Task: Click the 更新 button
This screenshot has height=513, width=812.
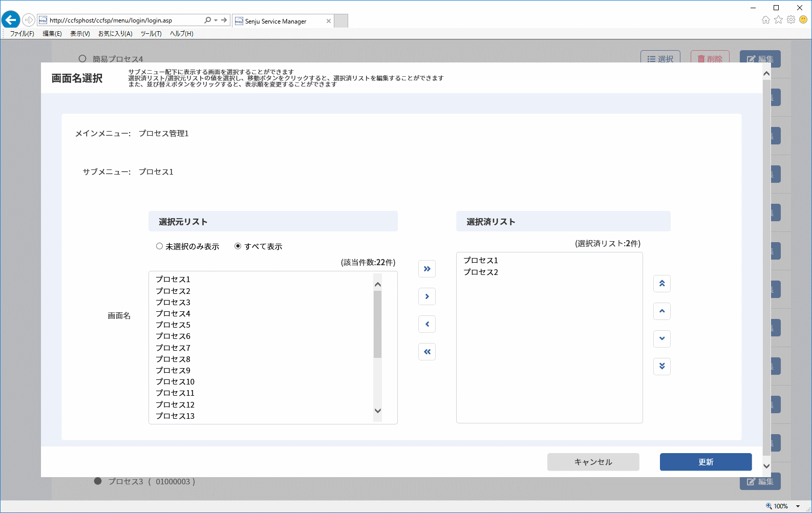Action: pos(706,462)
